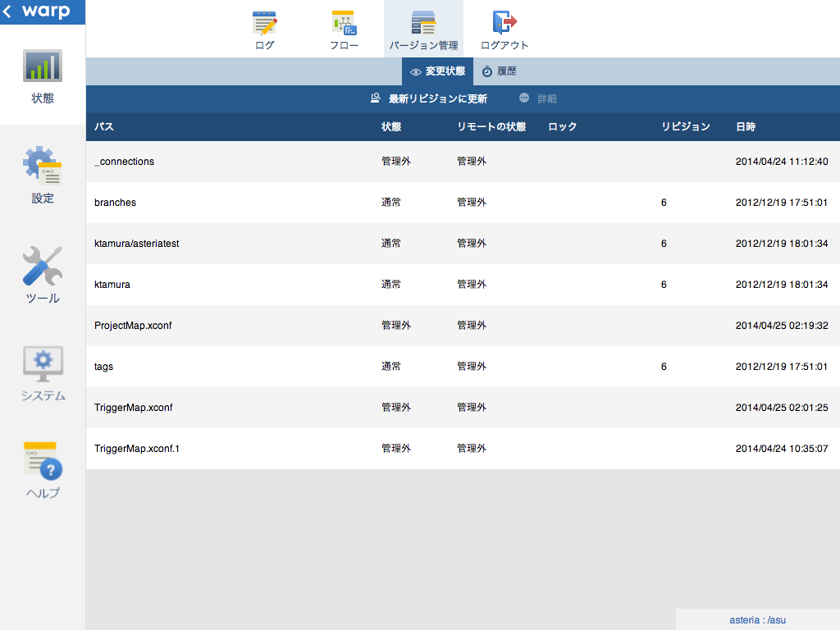Select the バージョン管理 menu label

[423, 46]
